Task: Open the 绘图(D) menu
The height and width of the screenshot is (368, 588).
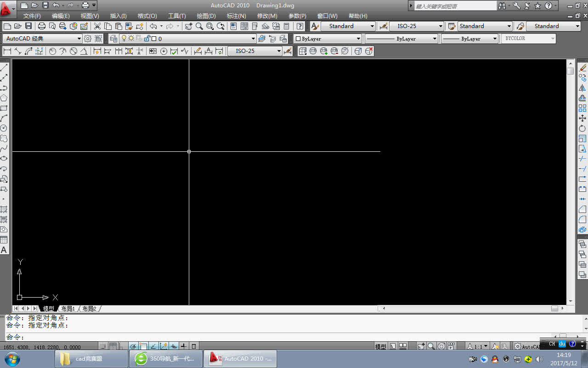Action: (206, 16)
